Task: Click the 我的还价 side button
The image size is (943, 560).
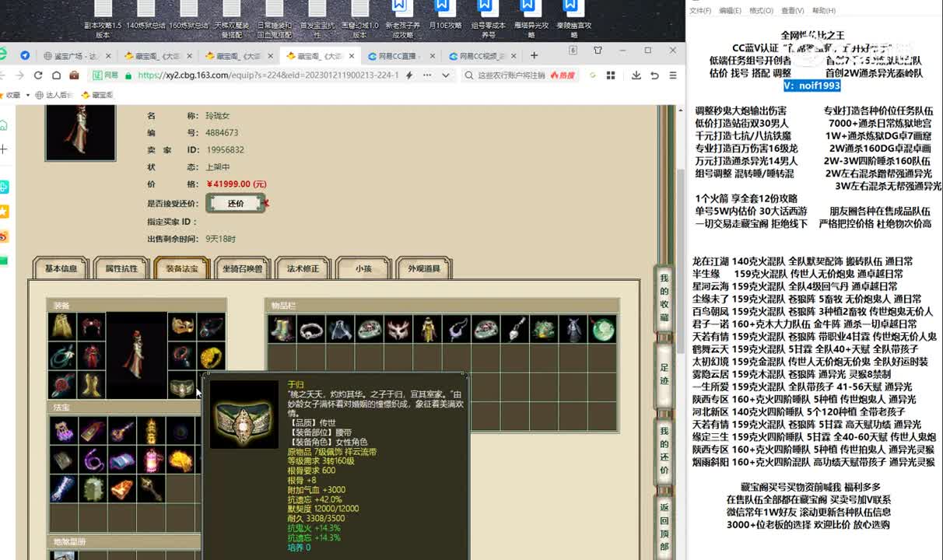Action: [x=664, y=451]
